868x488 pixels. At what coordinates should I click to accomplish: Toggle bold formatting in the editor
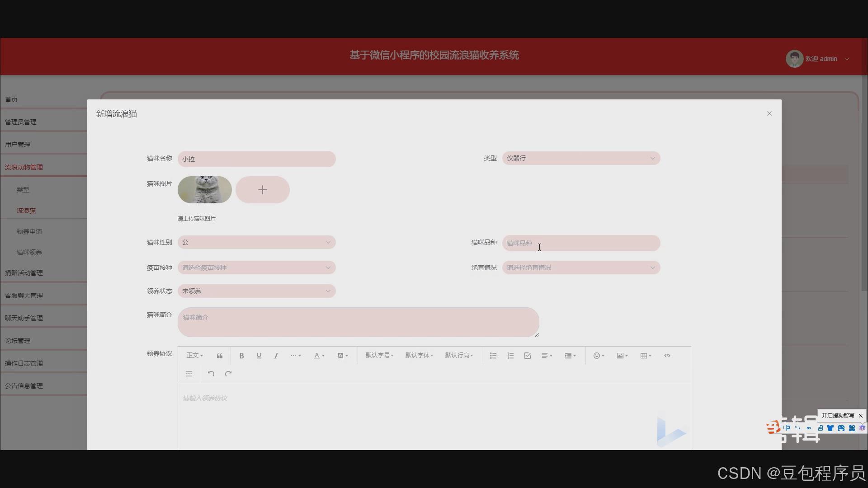pyautogui.click(x=241, y=356)
